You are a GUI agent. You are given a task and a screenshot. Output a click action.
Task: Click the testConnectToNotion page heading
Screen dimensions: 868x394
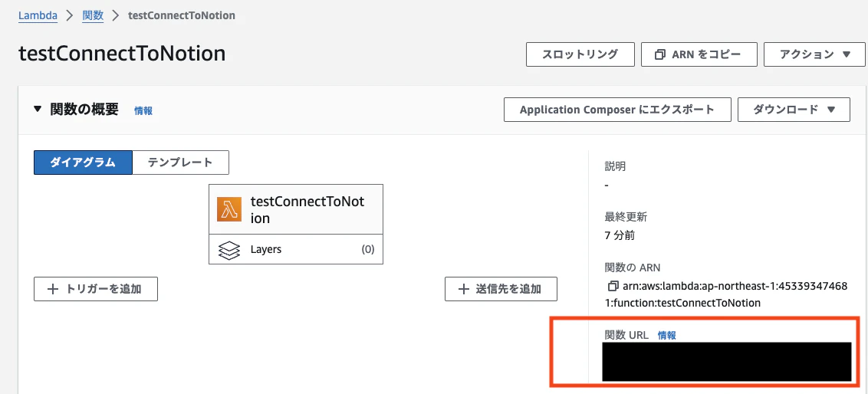[x=123, y=54]
